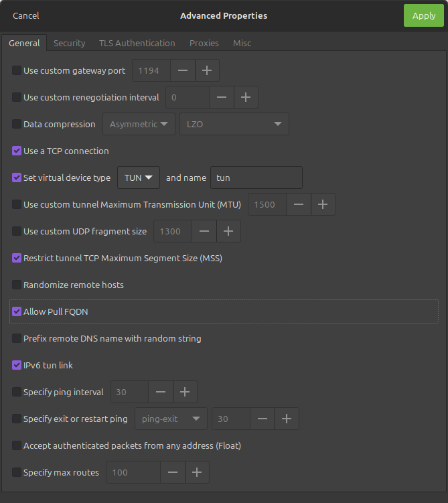Enable Randomize remote hosts checkbox
This screenshot has width=448, height=503.
tap(17, 285)
